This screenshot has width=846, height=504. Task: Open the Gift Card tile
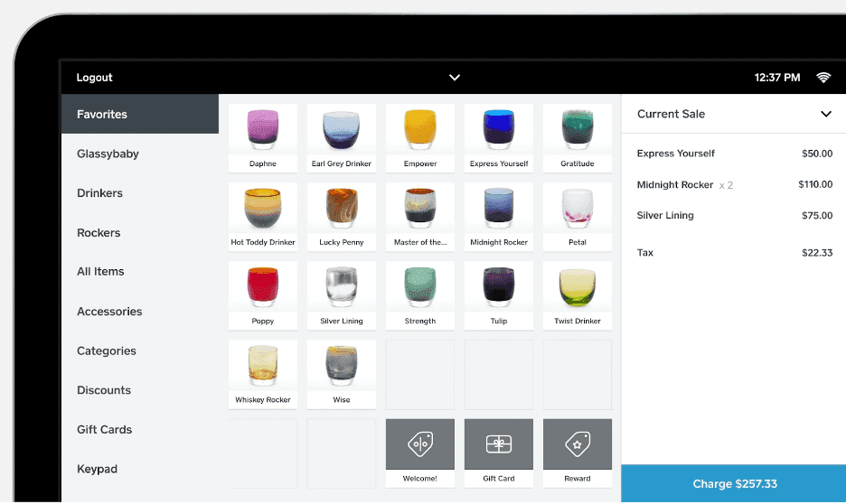[x=499, y=453]
